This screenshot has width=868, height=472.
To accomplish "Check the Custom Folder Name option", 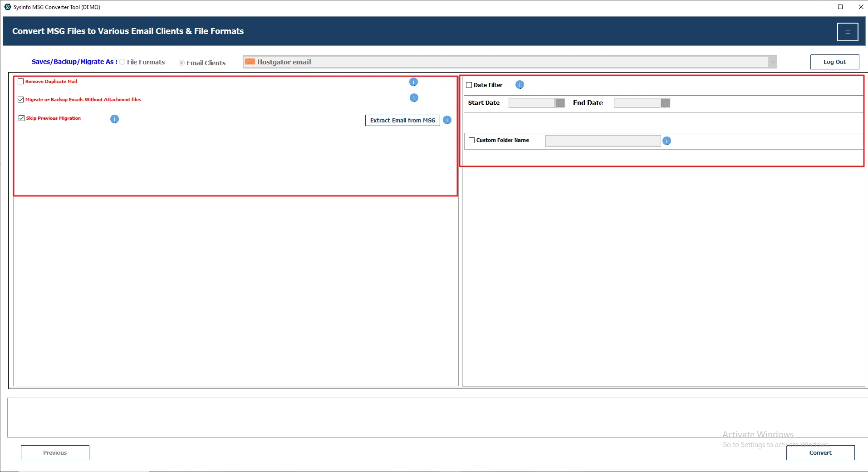I will point(472,140).
